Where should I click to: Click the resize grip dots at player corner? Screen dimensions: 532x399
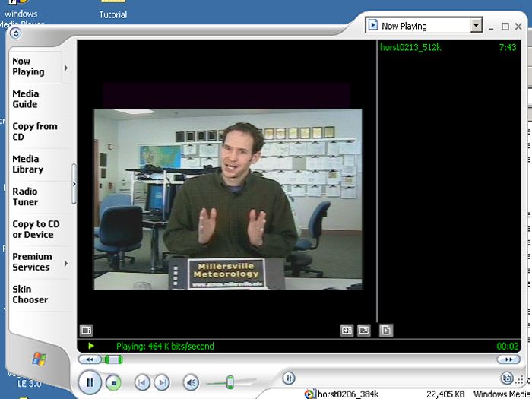(x=521, y=380)
